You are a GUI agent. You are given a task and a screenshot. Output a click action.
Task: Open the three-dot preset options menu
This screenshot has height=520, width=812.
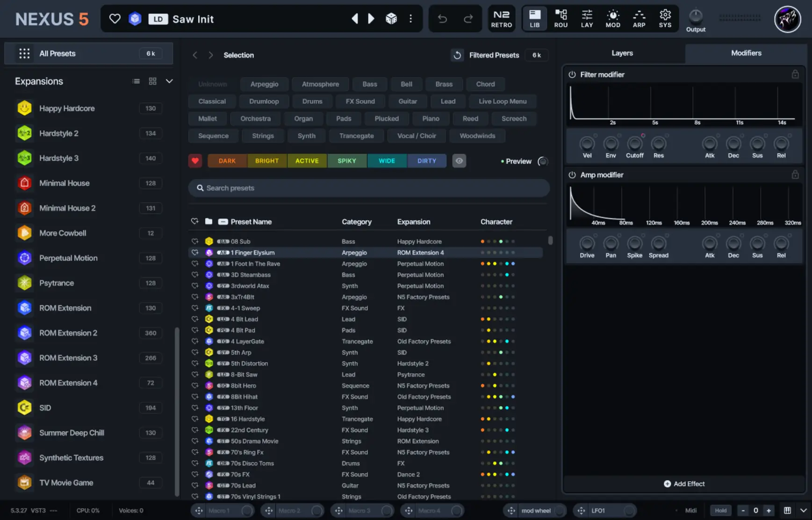[411, 19]
